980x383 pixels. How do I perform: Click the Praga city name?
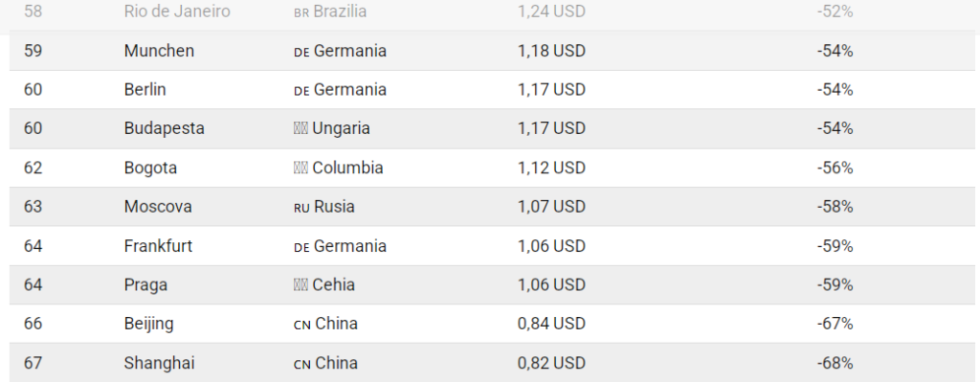tap(146, 285)
